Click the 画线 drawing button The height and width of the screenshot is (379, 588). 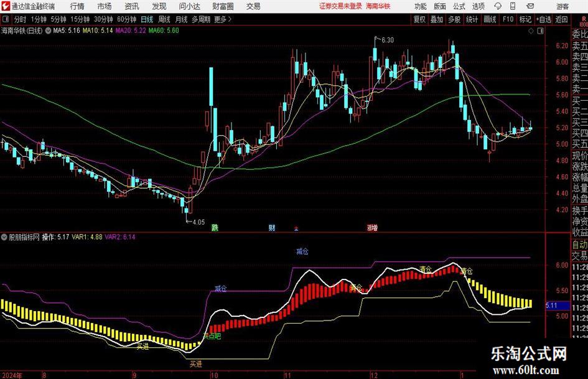coord(490,19)
